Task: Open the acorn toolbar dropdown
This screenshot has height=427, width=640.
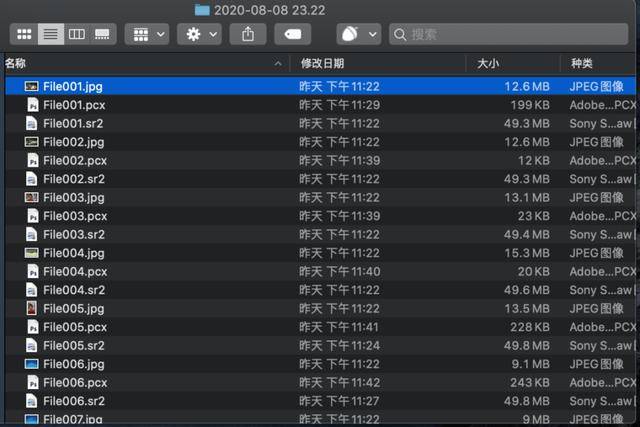Action: [x=358, y=34]
